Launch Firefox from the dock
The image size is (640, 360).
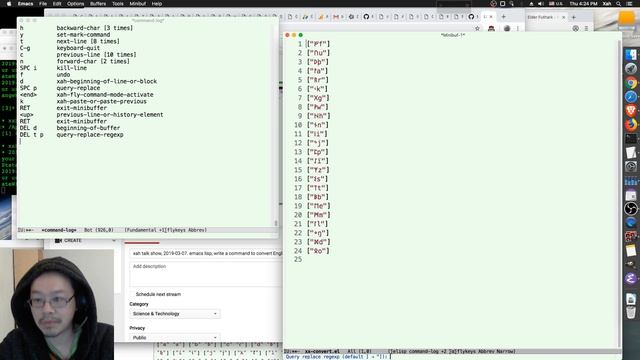pyautogui.click(x=631, y=124)
